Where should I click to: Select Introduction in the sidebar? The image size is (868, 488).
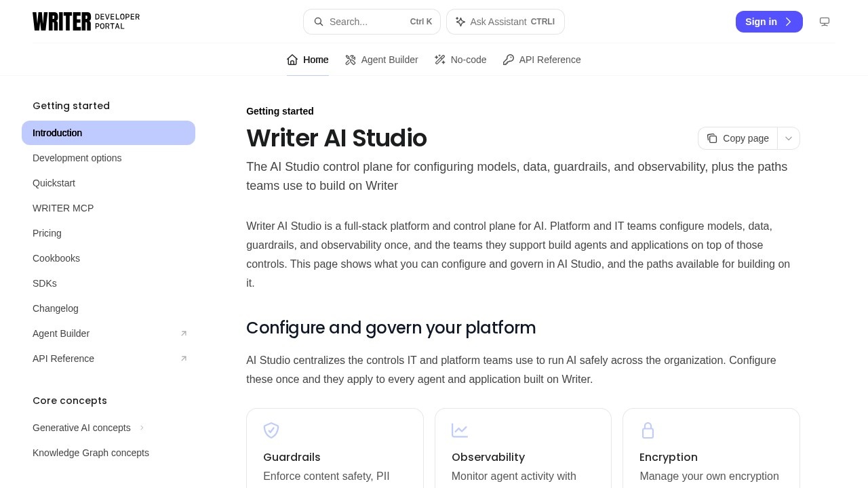(x=108, y=133)
